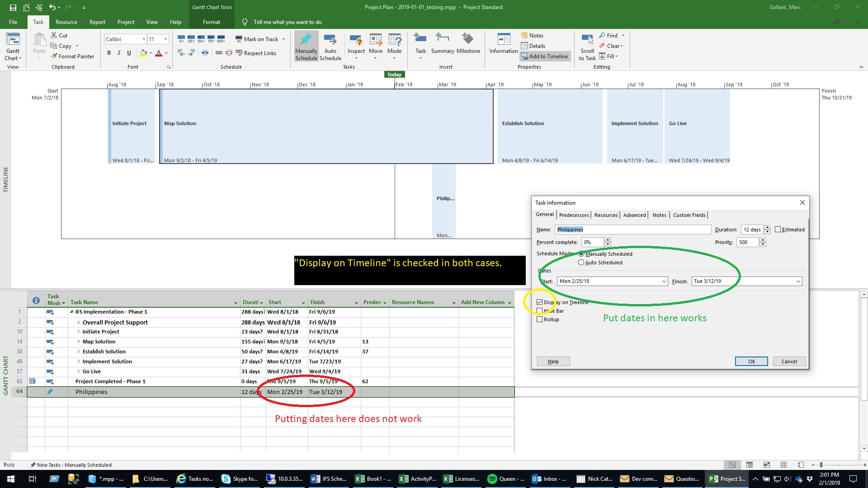Mark task 100% complete icon
The width and height of the screenshot is (868, 488).
221,39
